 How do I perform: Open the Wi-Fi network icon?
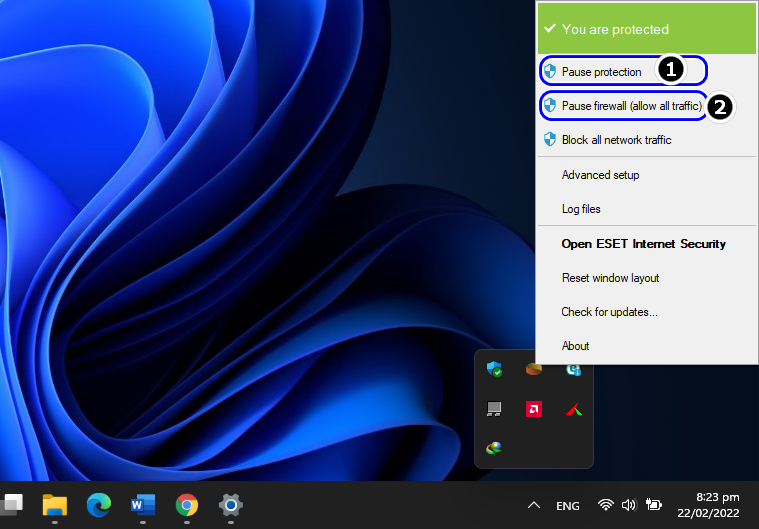pyautogui.click(x=606, y=505)
